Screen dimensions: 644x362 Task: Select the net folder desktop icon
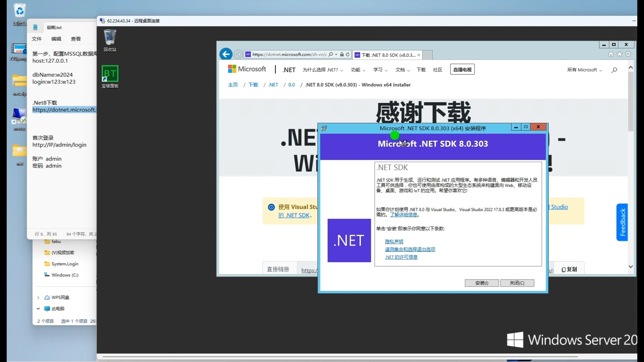coord(19,155)
